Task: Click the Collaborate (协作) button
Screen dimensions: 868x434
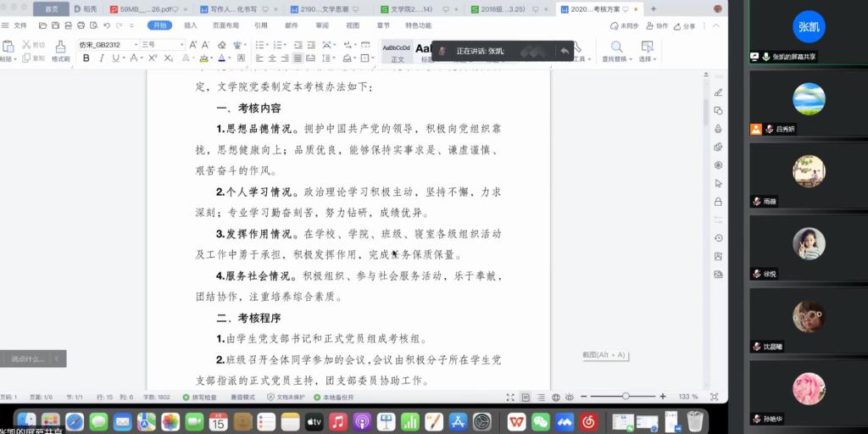Action: tap(659, 25)
